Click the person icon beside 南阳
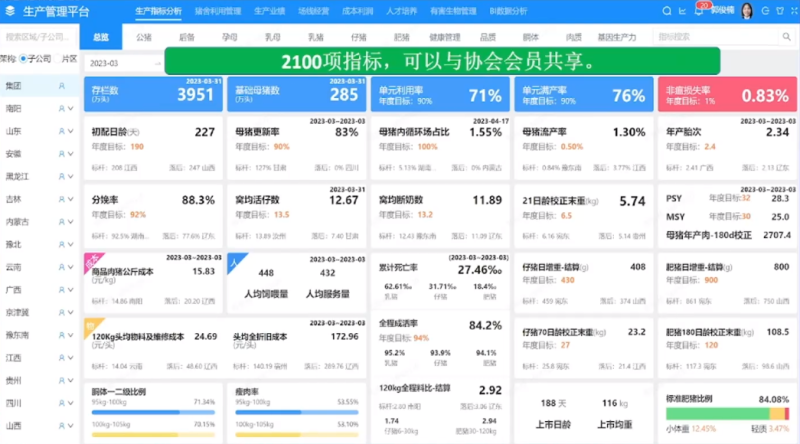 pyautogui.click(x=62, y=109)
